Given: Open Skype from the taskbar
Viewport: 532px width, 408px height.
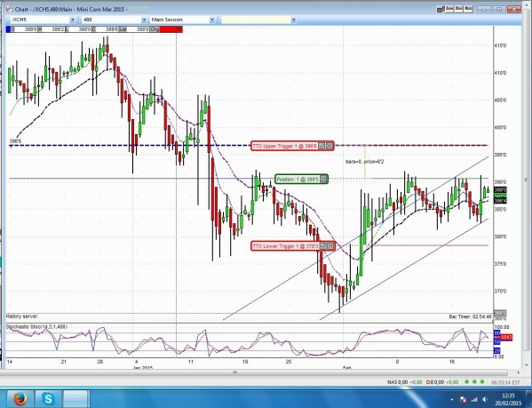Looking at the screenshot, I should click(48, 398).
